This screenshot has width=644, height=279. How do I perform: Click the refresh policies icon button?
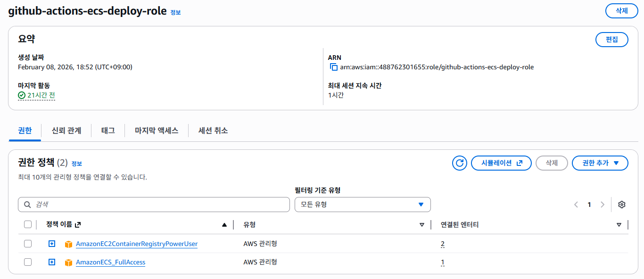(459, 163)
